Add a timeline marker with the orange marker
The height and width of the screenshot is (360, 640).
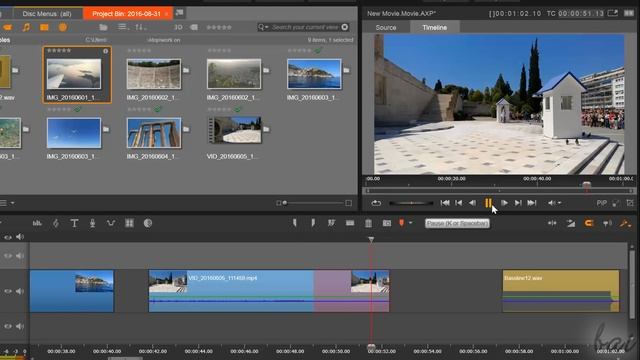(x=402, y=223)
